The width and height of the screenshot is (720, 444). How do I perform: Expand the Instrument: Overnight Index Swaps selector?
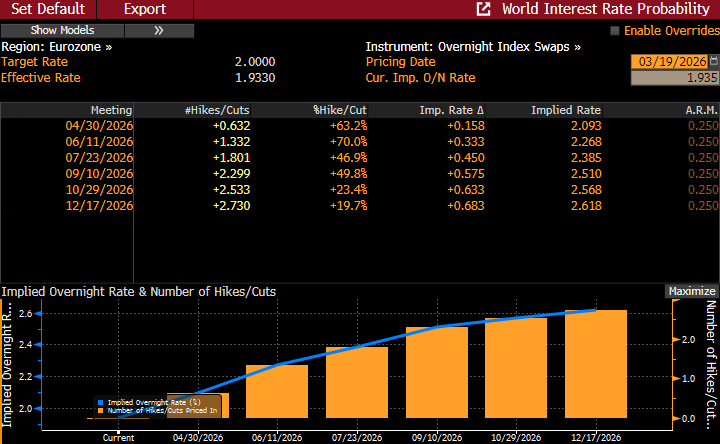click(x=473, y=46)
